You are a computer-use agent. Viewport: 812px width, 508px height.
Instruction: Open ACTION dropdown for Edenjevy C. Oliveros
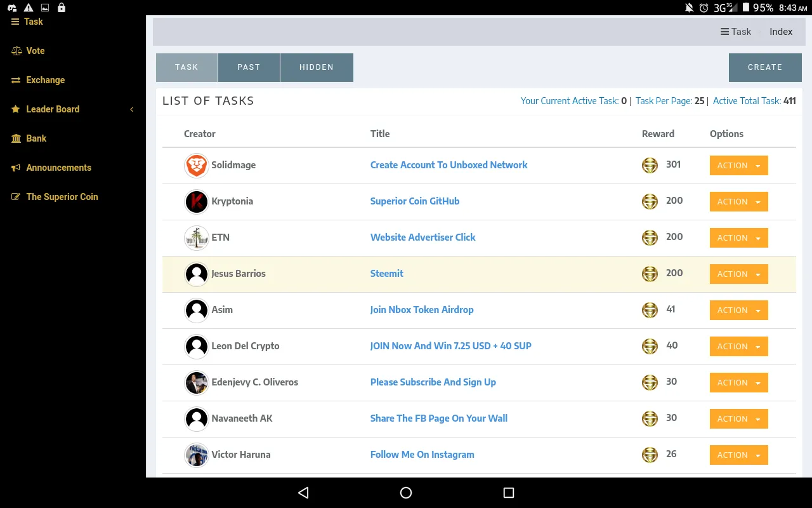[739, 383]
